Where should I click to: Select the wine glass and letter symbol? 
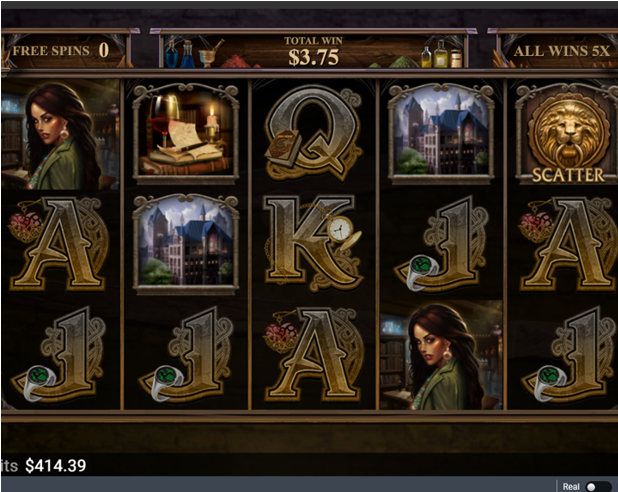point(186,134)
